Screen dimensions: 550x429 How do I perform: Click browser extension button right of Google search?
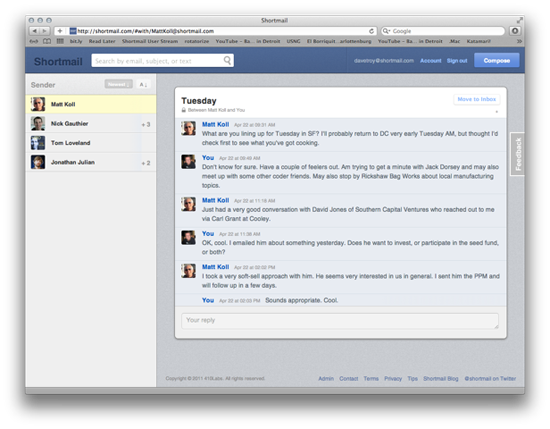click(515, 31)
